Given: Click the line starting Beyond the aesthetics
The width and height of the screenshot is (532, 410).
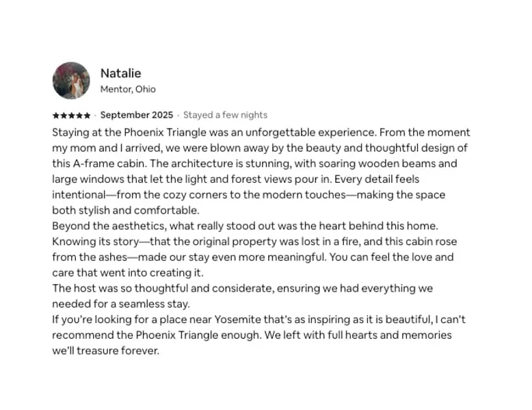Looking at the screenshot, I should click(246, 227).
